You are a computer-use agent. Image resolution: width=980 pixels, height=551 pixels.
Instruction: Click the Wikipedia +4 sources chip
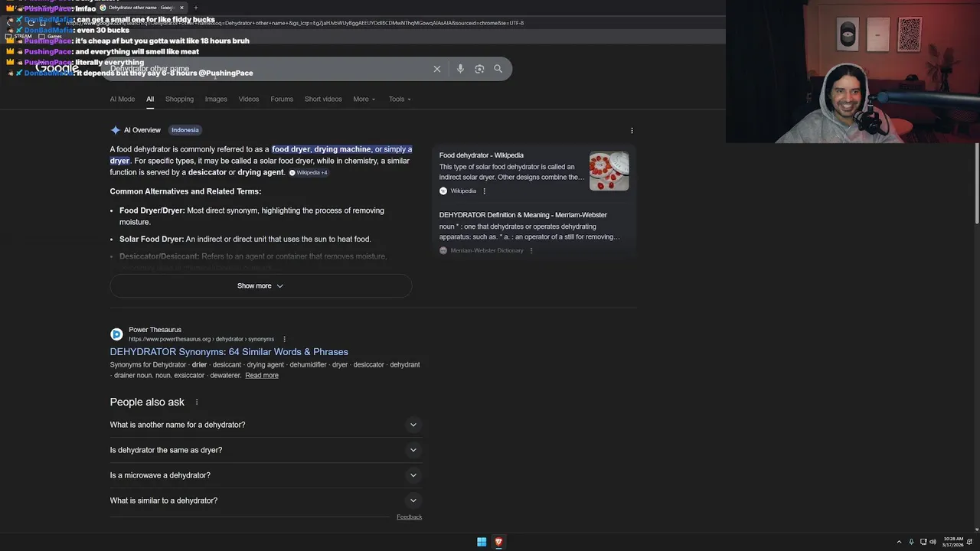click(309, 173)
